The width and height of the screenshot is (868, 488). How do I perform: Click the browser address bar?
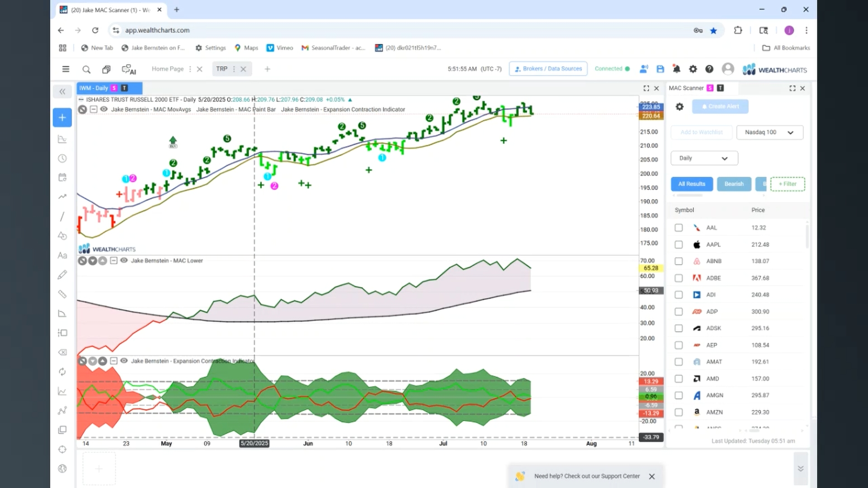(402, 30)
